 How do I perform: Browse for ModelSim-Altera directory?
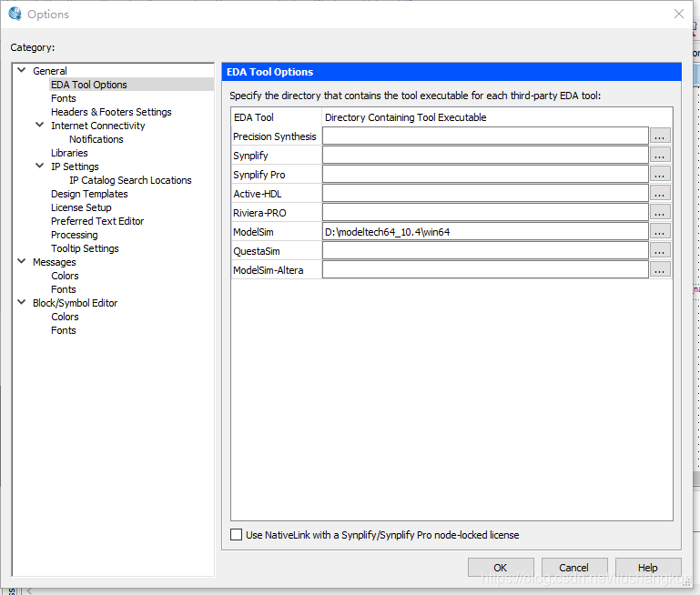660,270
